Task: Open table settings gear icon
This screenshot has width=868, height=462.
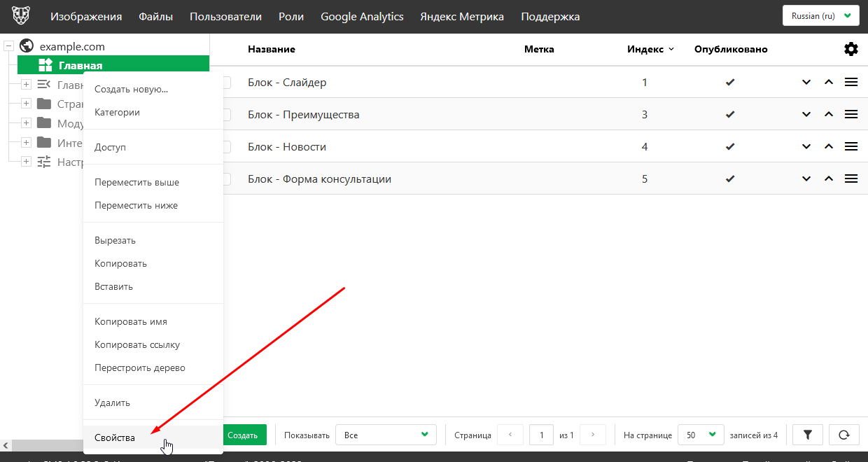Action: 850,49
